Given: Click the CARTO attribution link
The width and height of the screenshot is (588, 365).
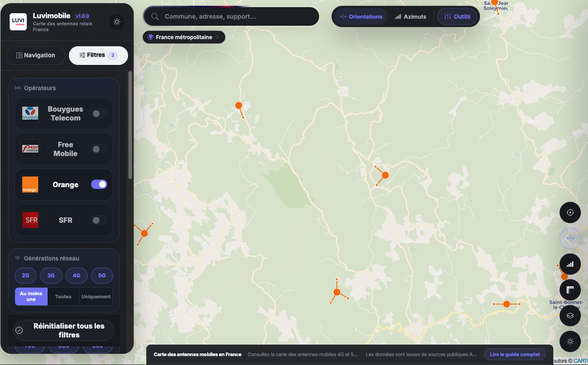Looking at the screenshot, I should point(581,361).
